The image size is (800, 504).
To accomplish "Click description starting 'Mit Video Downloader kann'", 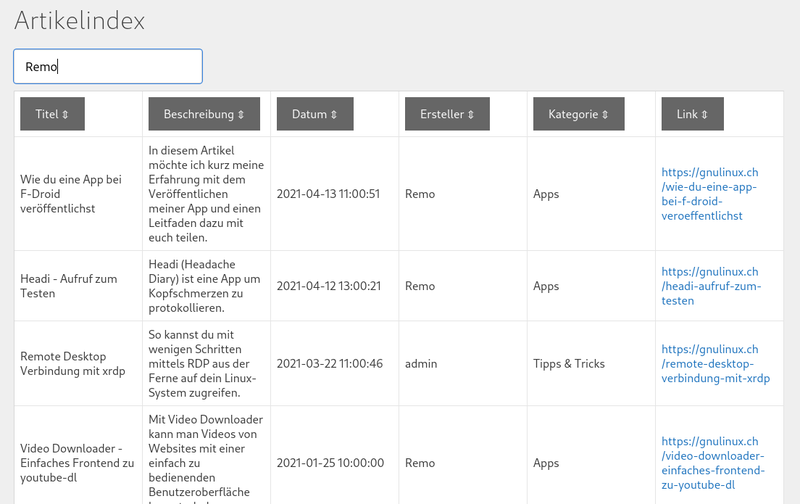I will (206, 459).
